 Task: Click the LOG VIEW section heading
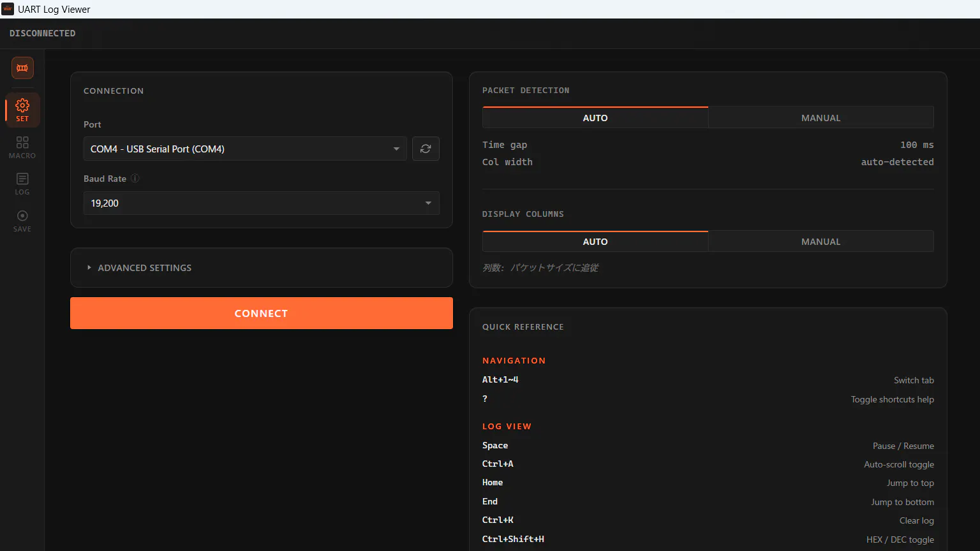[507, 426]
